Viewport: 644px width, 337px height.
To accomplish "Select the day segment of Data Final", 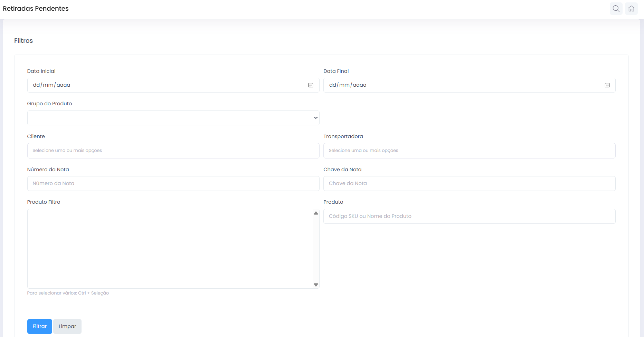I will 332,85.
